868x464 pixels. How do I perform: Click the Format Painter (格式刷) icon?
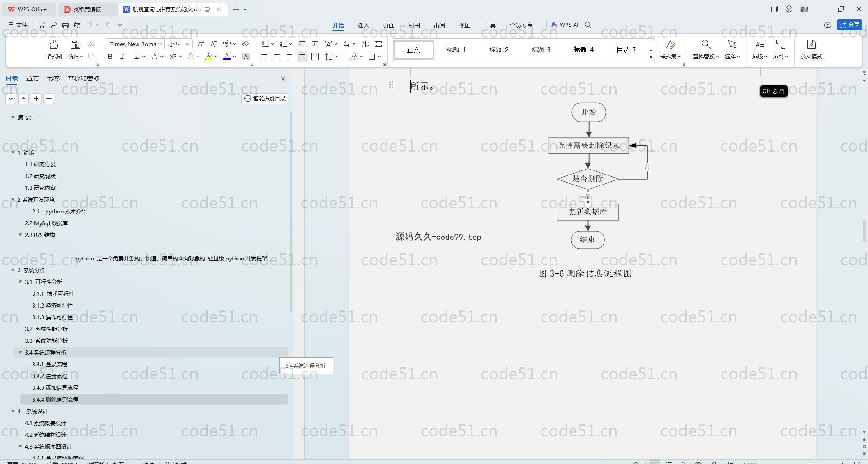tap(54, 44)
